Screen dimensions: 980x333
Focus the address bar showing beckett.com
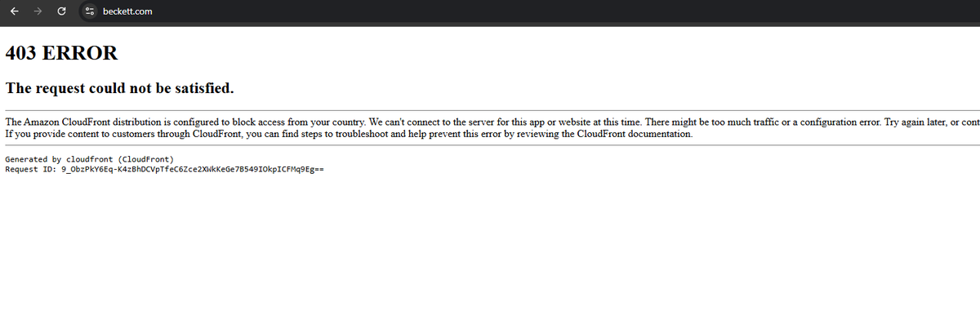click(531, 11)
